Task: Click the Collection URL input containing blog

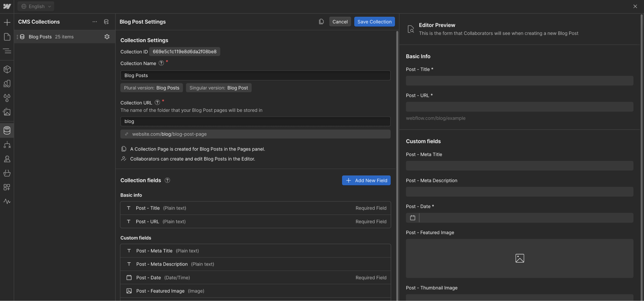Action: (255, 122)
